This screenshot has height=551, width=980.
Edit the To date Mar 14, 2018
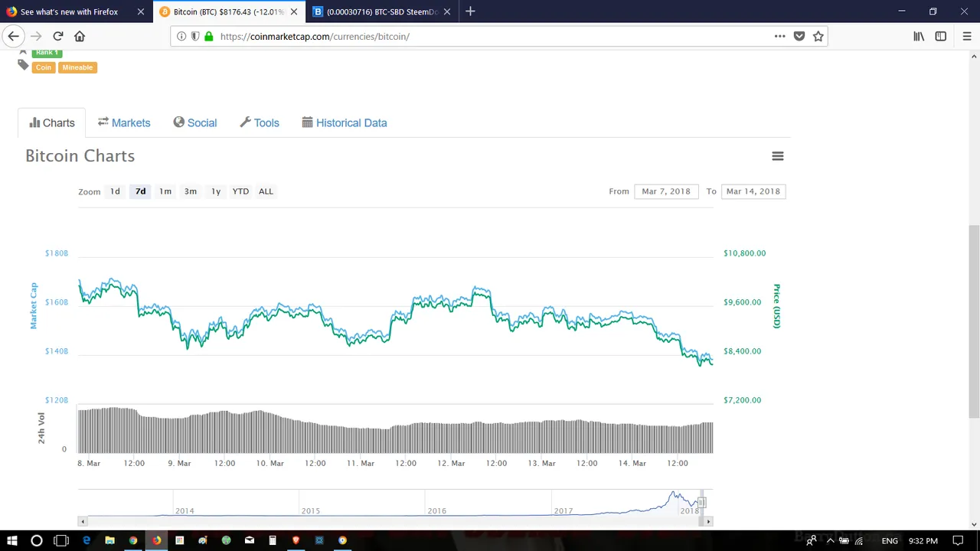pos(753,191)
